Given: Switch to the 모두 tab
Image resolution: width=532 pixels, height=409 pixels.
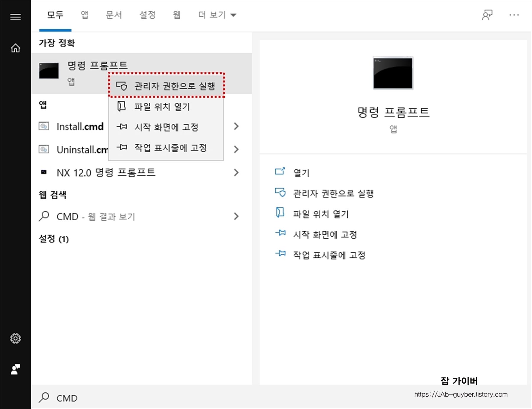Looking at the screenshot, I should pos(55,15).
